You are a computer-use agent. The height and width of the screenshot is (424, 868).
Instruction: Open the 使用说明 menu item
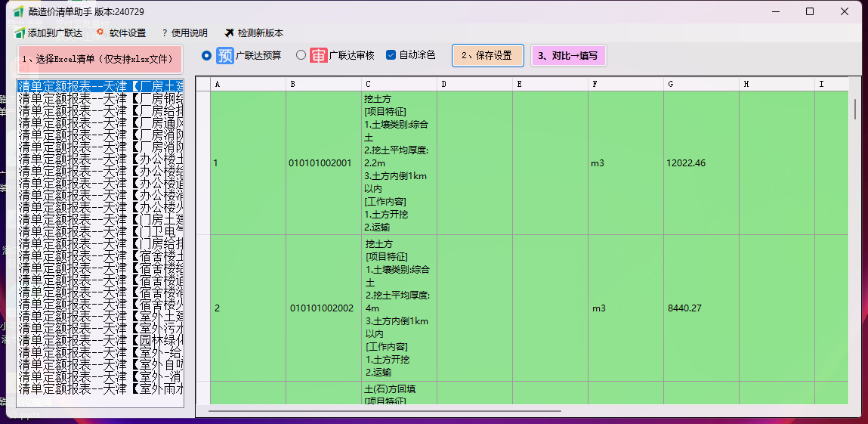coord(184,32)
